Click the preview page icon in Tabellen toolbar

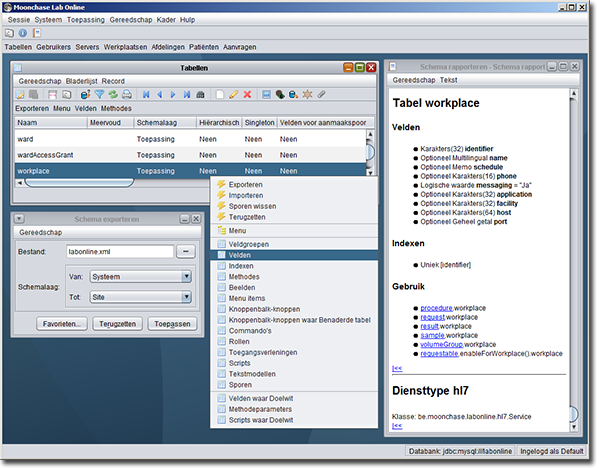pos(67,95)
